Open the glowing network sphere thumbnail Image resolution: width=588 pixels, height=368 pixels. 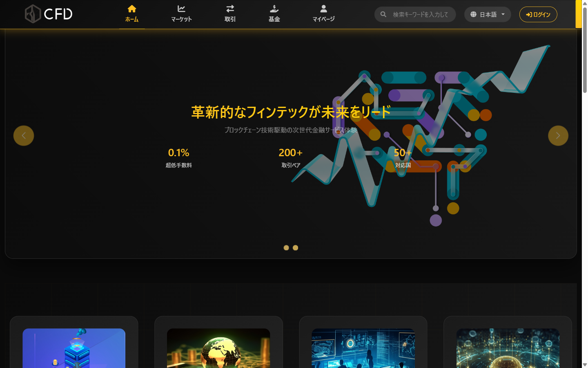[508, 348]
